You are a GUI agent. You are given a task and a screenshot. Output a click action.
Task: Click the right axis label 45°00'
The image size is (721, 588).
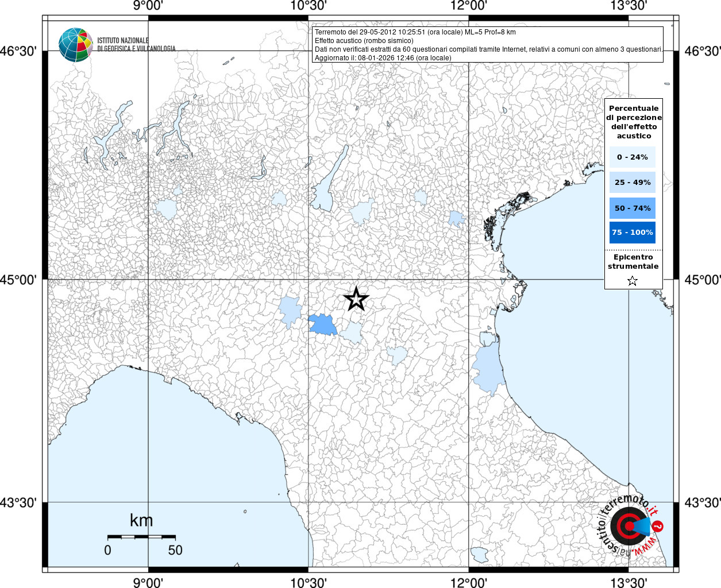click(703, 280)
